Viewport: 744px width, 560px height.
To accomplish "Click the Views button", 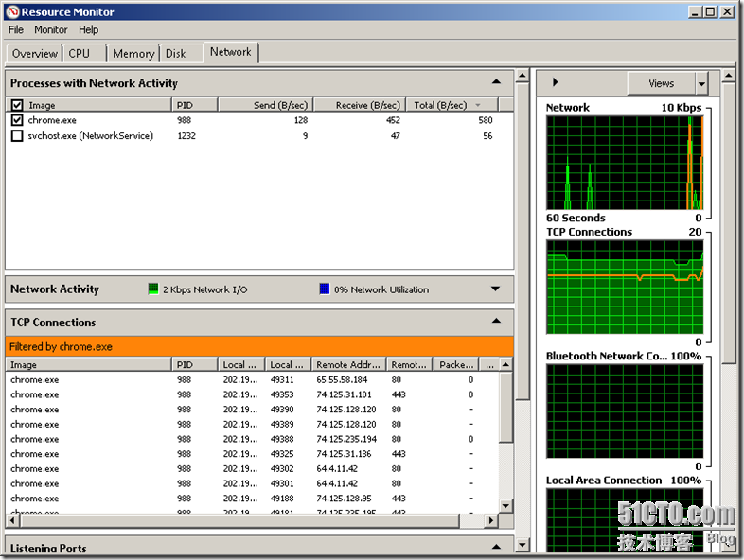I will point(661,84).
